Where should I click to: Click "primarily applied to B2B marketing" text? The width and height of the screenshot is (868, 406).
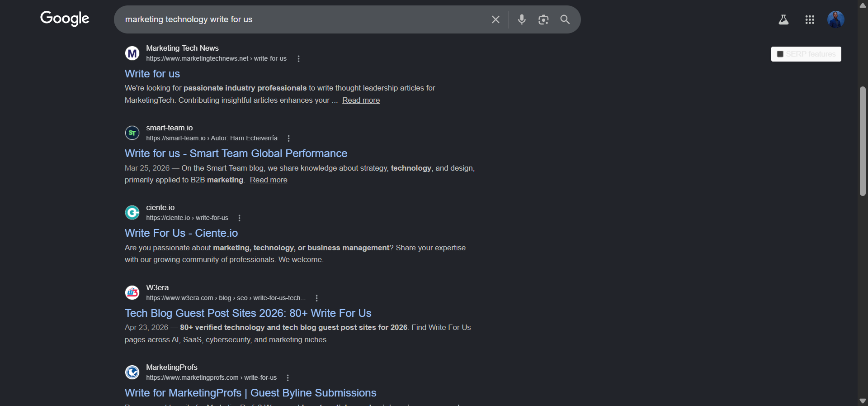(184, 180)
